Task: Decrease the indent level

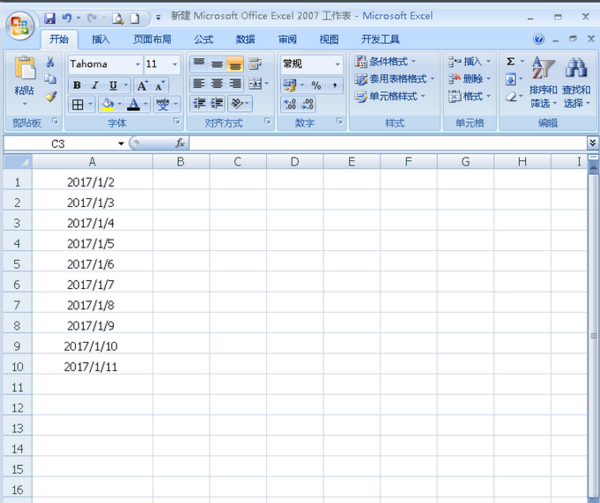Action: coord(199,103)
